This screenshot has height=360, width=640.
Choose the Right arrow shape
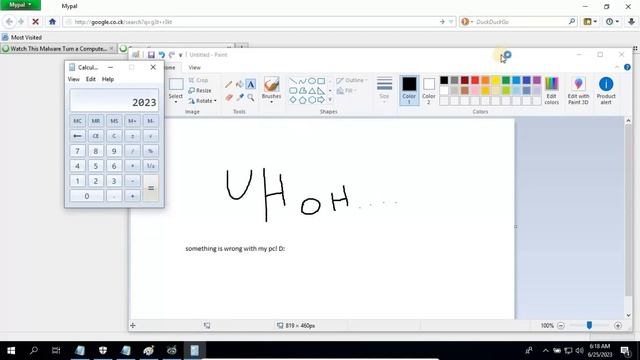point(321,100)
